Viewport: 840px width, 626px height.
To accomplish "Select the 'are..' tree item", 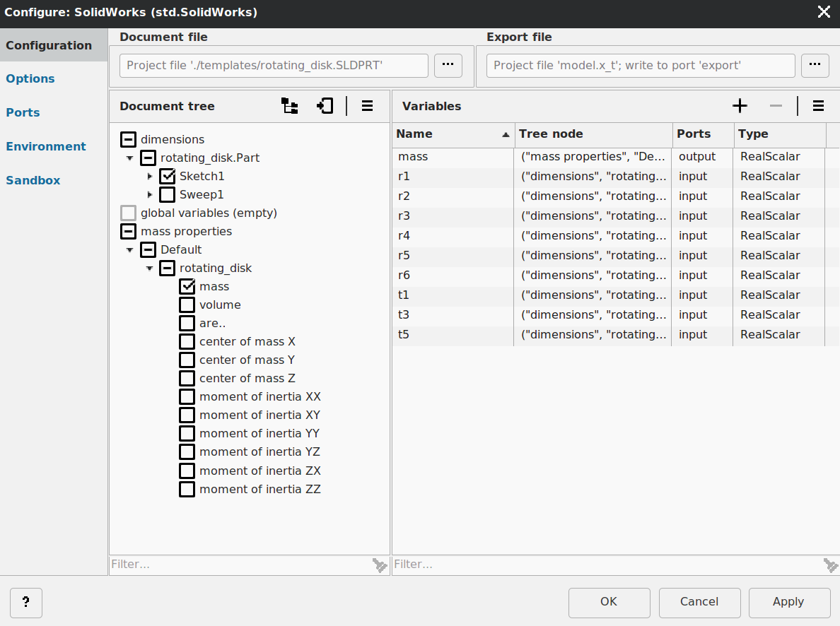I will (212, 324).
